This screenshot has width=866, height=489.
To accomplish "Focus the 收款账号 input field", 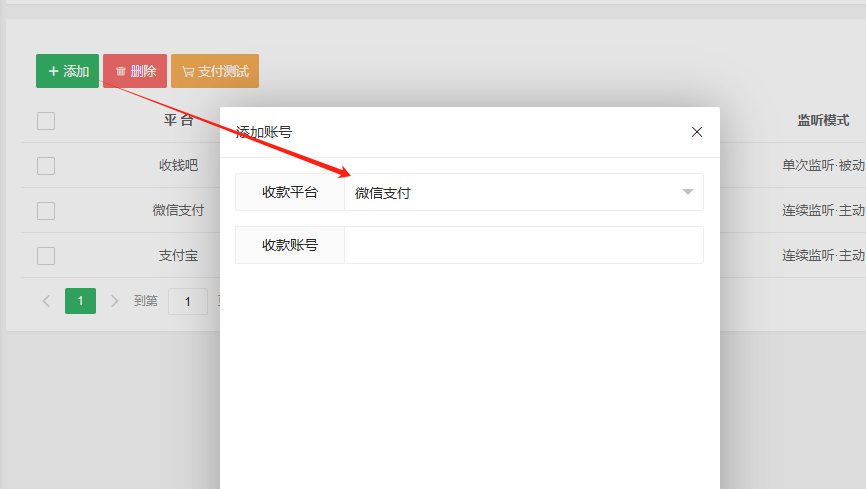I will click(x=523, y=245).
